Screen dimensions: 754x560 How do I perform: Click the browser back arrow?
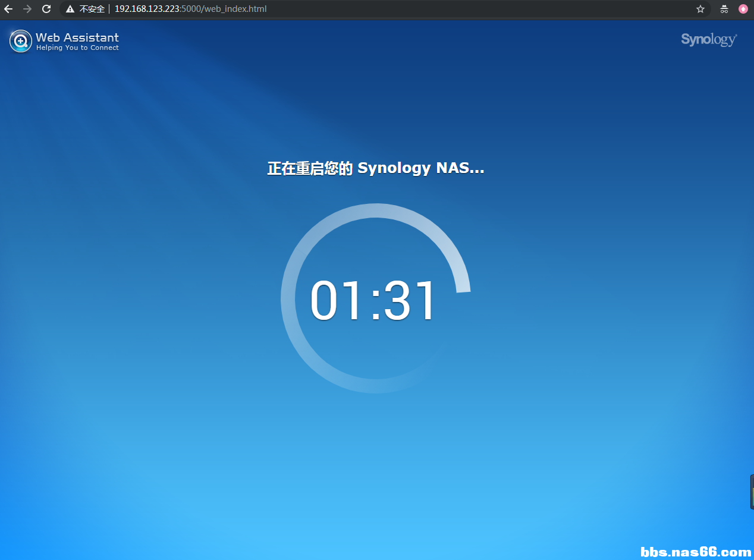(x=8, y=9)
